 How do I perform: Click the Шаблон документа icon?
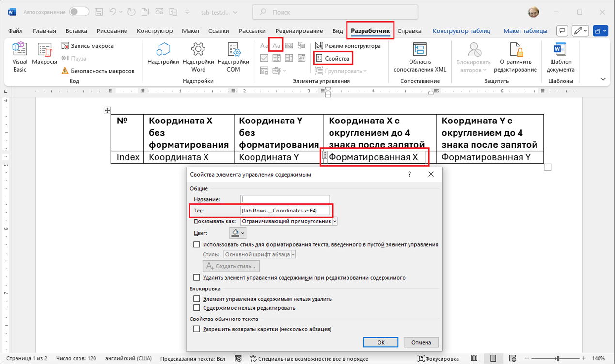click(x=560, y=51)
